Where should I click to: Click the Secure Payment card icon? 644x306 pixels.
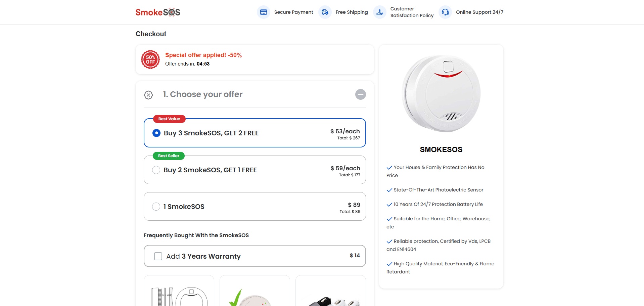(x=264, y=12)
